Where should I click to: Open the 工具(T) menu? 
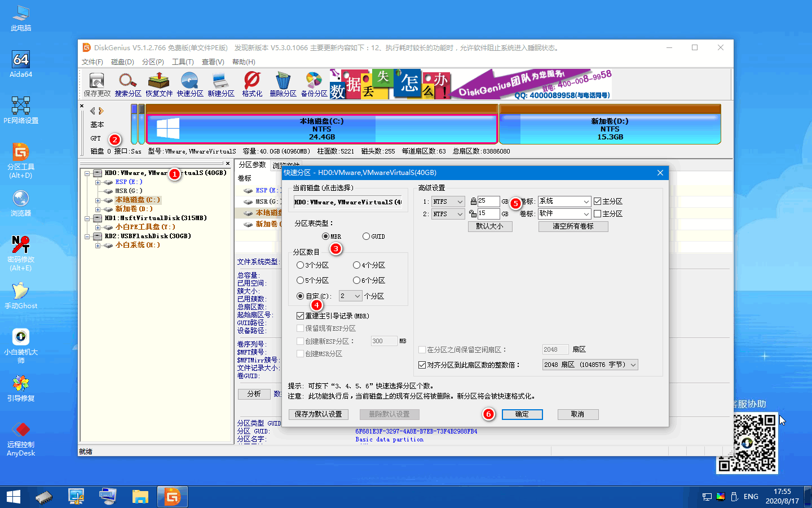(x=183, y=62)
